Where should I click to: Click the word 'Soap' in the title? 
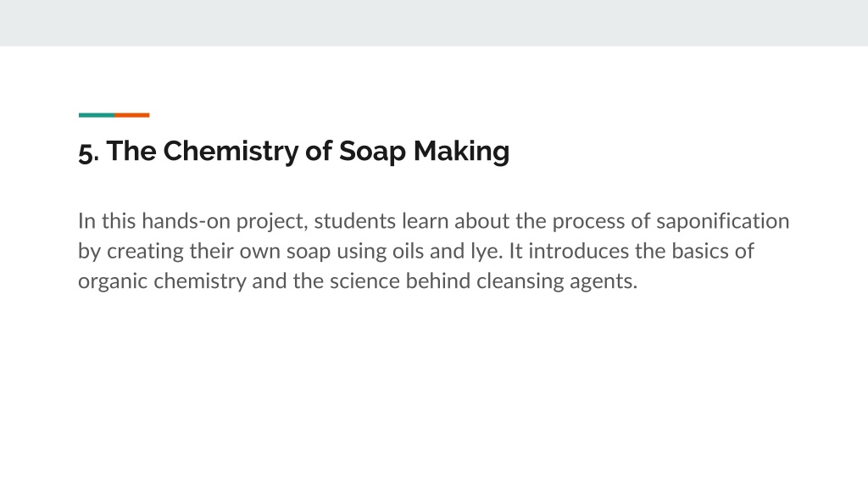373,152
